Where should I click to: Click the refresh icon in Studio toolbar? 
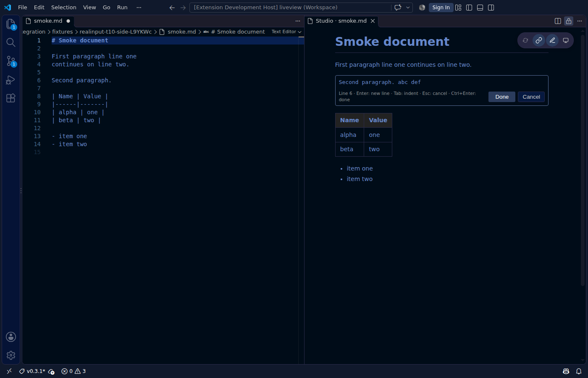tap(525, 40)
